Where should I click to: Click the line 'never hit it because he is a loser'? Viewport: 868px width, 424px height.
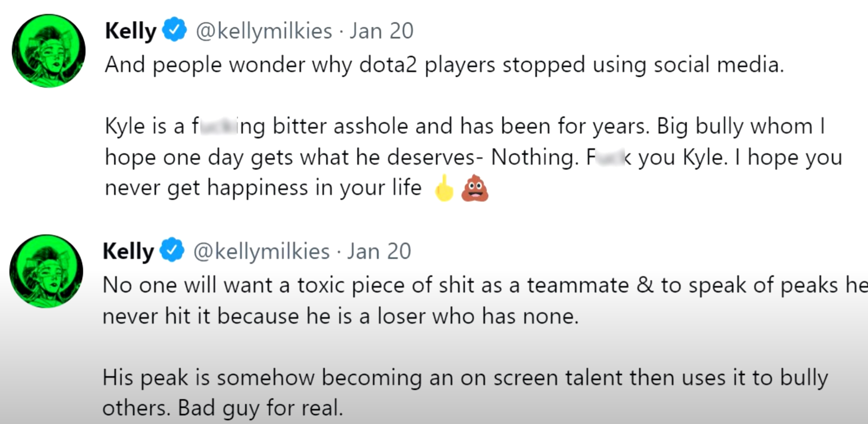[x=340, y=316]
